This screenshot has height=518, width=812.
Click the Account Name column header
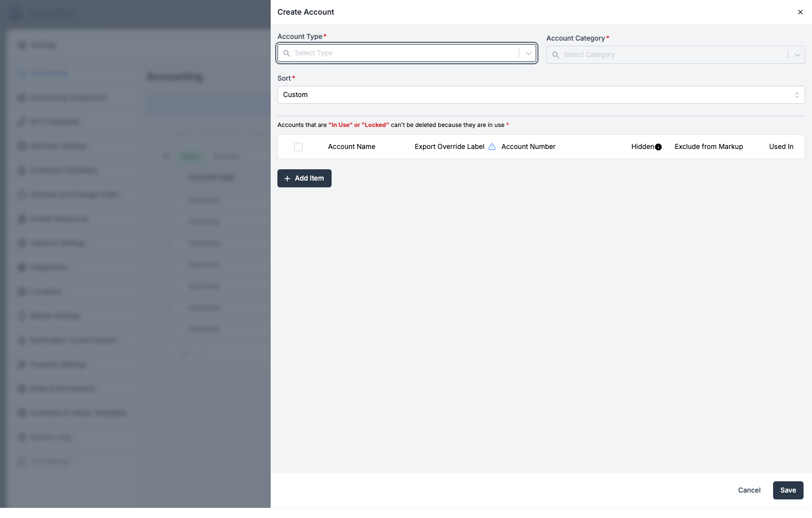(x=352, y=147)
